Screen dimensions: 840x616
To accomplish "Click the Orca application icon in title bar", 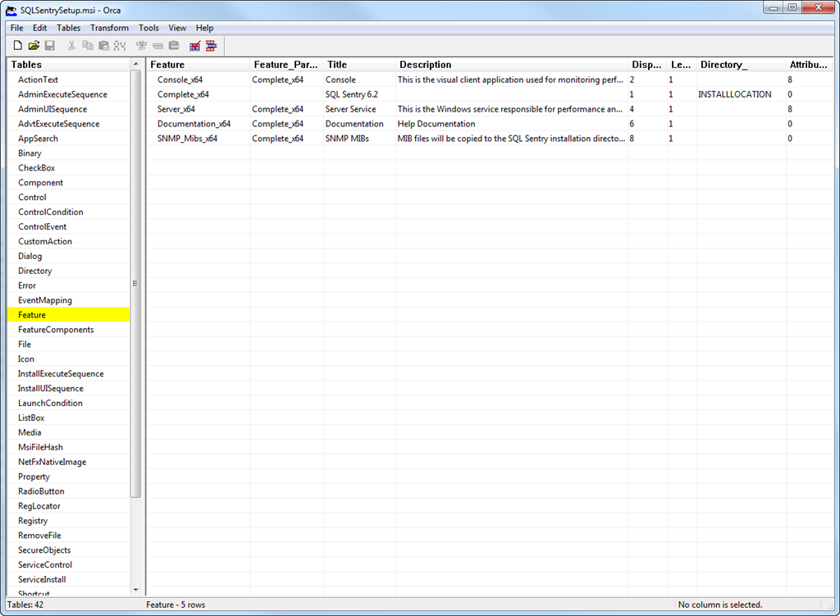I will pos(11,10).
